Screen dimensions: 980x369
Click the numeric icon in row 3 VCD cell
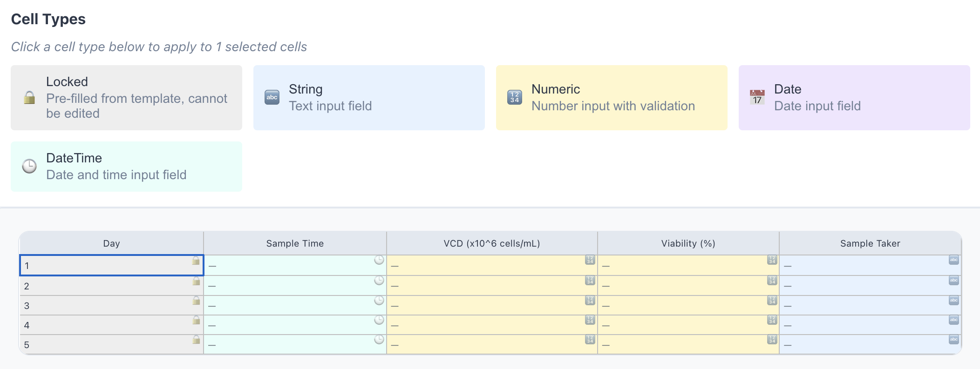click(x=590, y=301)
